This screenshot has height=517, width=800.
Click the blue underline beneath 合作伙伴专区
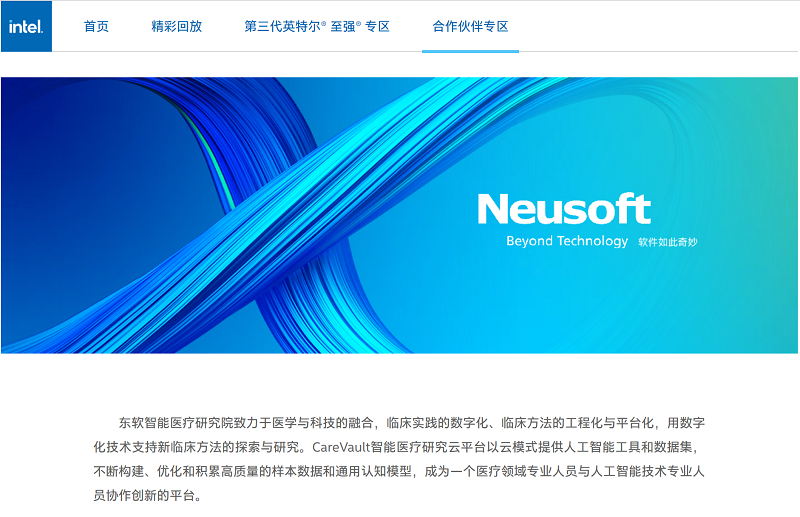(x=470, y=50)
